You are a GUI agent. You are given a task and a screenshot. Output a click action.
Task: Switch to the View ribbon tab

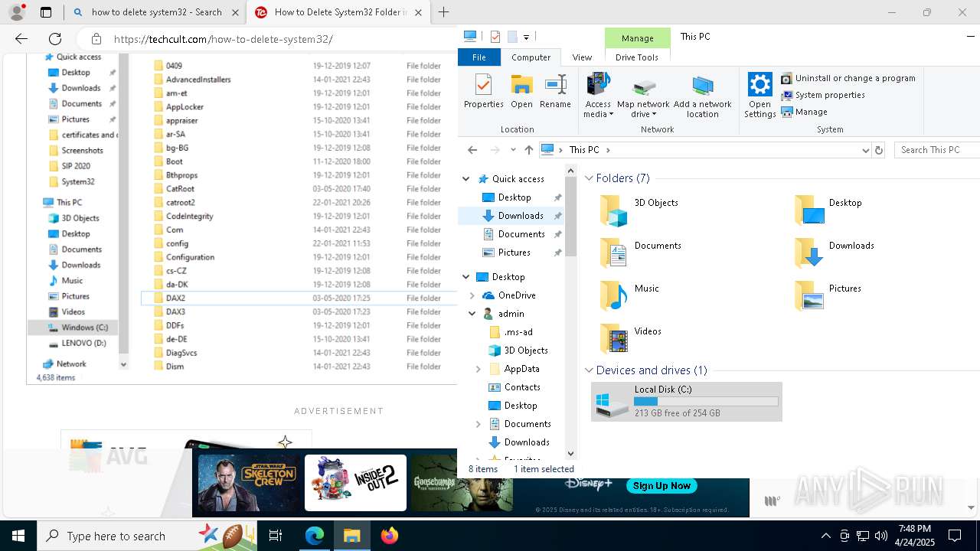pyautogui.click(x=582, y=57)
